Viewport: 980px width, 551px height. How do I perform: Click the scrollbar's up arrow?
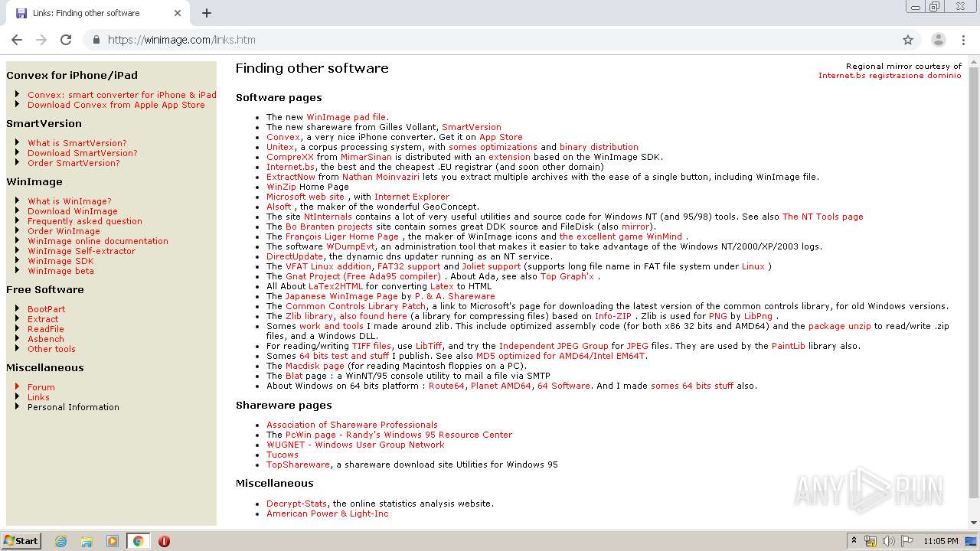click(974, 60)
